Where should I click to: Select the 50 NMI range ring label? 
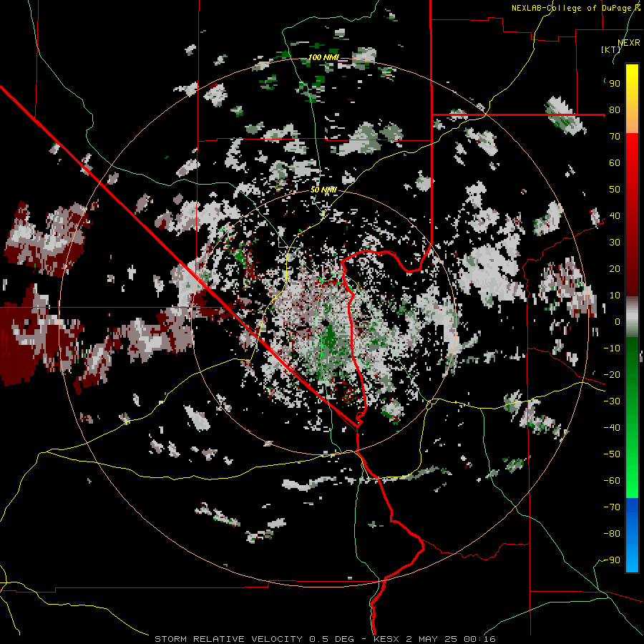pos(323,190)
